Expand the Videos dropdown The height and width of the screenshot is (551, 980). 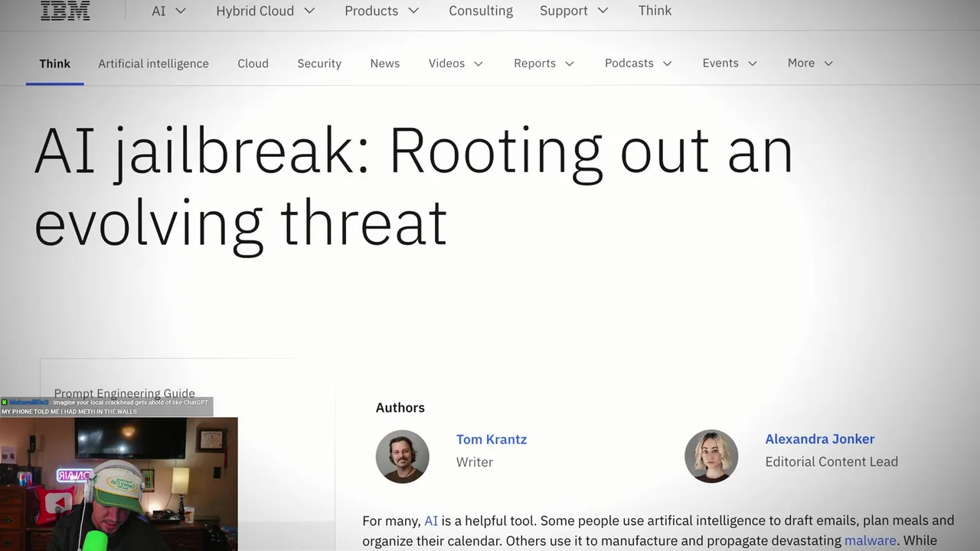456,64
